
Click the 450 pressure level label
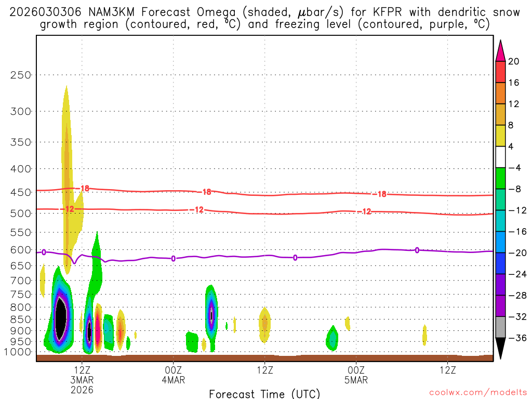[21, 192]
